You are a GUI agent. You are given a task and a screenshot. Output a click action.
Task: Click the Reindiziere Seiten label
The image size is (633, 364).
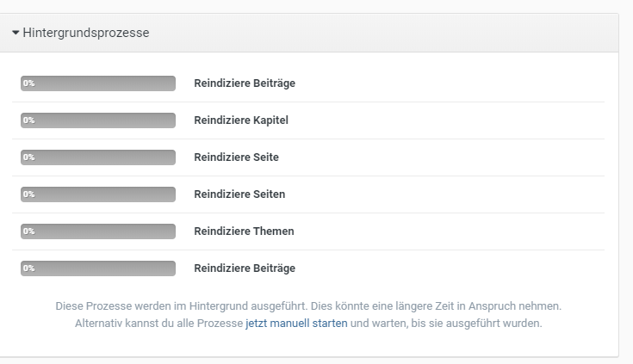click(x=239, y=194)
